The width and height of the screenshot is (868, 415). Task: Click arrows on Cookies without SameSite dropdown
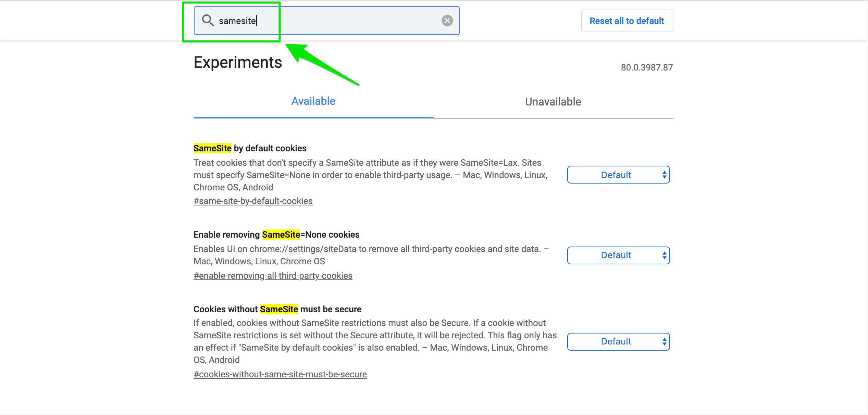pos(664,342)
